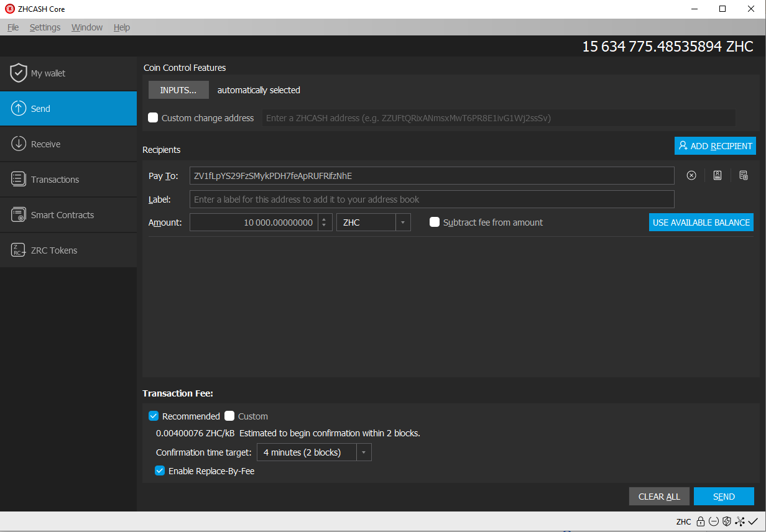
Task: Click the custom change address input field
Action: click(x=499, y=118)
